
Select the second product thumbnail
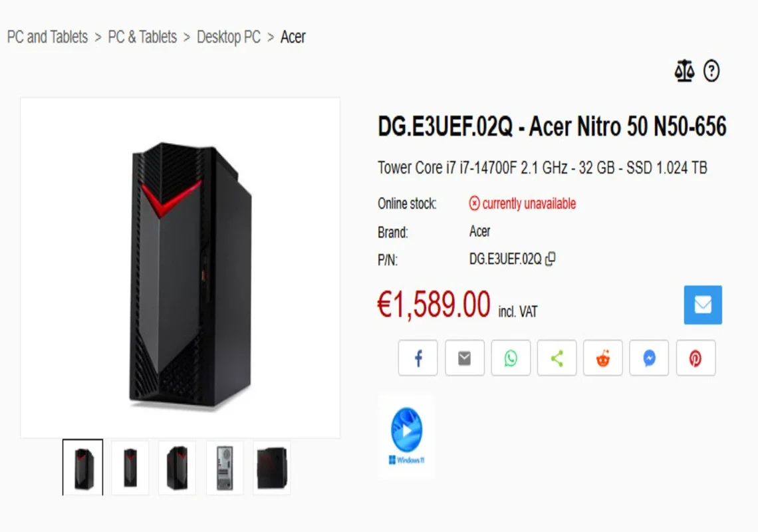coord(130,467)
